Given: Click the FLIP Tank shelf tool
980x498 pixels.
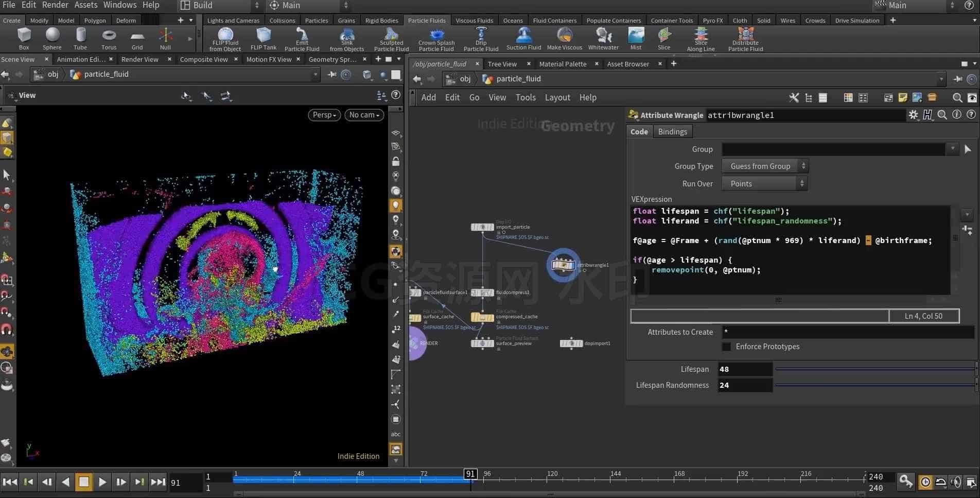Looking at the screenshot, I should point(264,39).
